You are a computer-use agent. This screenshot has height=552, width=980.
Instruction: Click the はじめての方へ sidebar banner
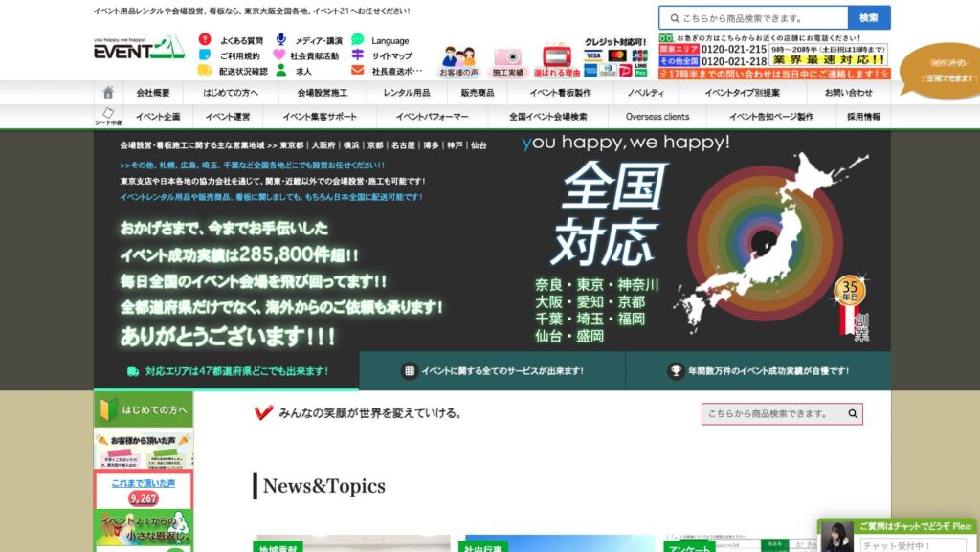click(x=144, y=409)
